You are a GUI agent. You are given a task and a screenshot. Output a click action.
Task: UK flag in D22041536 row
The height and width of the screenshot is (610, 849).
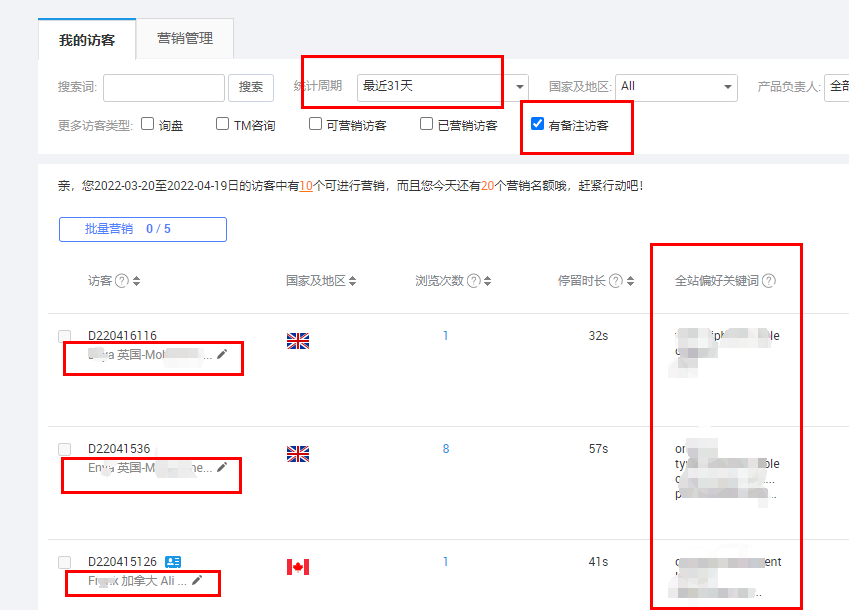click(x=298, y=454)
